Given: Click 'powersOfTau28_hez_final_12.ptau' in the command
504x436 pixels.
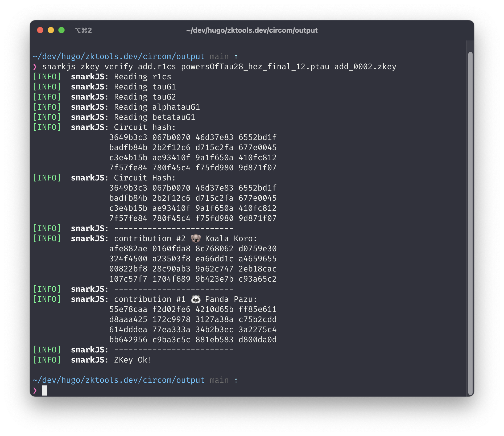Looking at the screenshot, I should [x=255, y=67].
